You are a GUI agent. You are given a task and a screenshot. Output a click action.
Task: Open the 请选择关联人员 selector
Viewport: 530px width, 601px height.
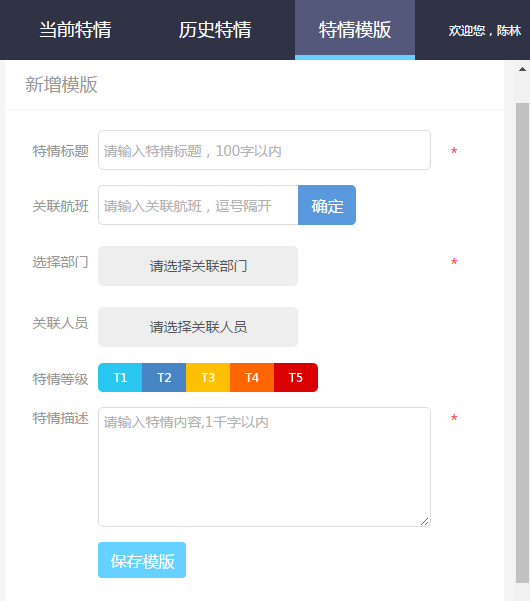pyautogui.click(x=198, y=327)
